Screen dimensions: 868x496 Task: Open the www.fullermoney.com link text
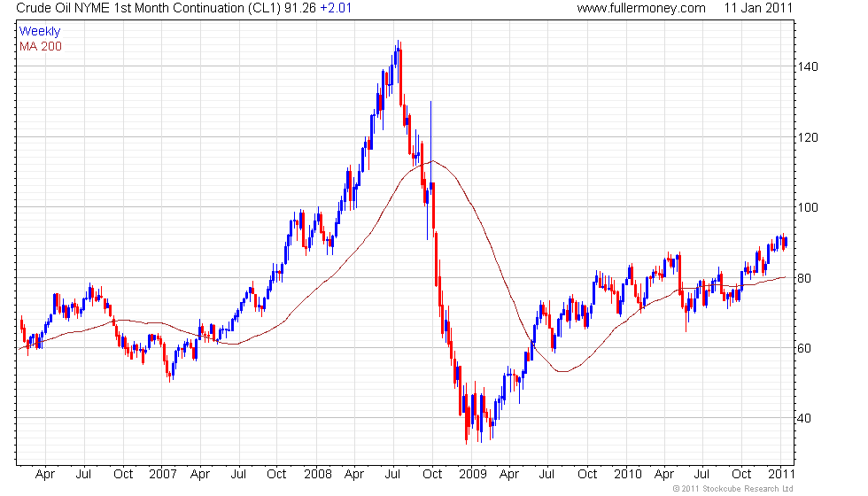pos(641,8)
